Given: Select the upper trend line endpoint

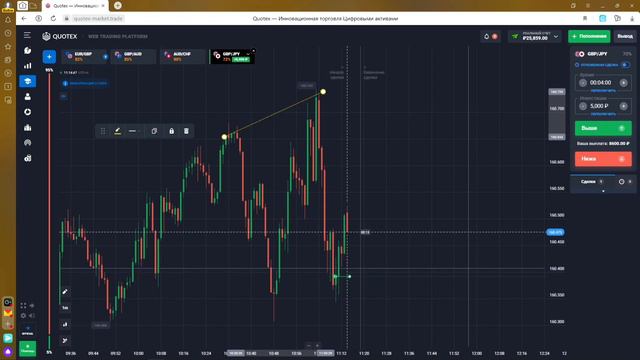Looking at the screenshot, I should [323, 92].
